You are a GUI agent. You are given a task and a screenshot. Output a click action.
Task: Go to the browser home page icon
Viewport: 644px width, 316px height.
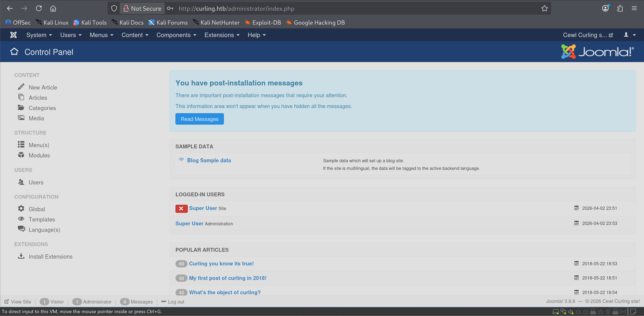coord(53,8)
